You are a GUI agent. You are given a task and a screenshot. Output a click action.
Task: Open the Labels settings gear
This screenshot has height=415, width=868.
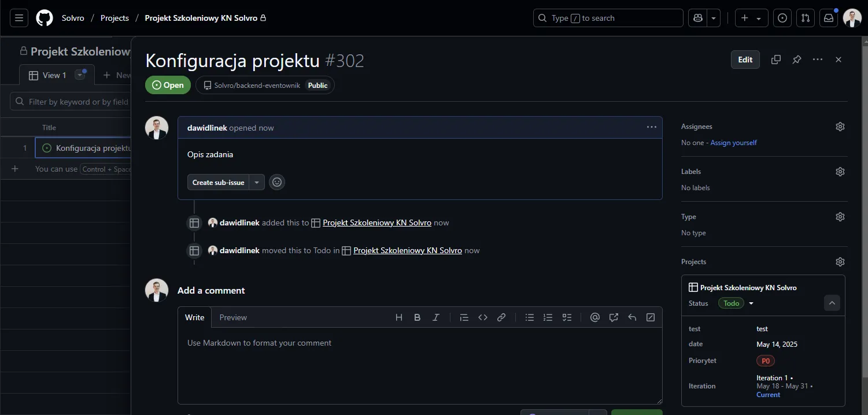point(840,172)
